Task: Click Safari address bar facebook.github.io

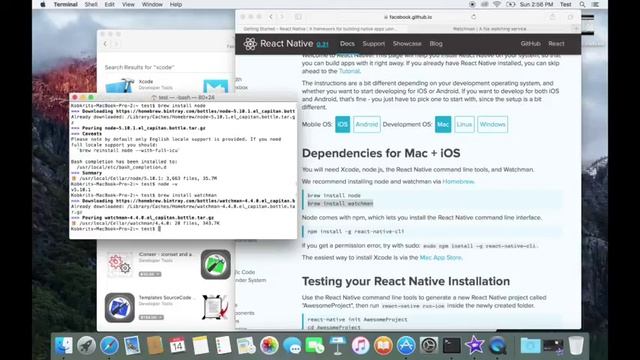Action: pyautogui.click(x=408, y=17)
